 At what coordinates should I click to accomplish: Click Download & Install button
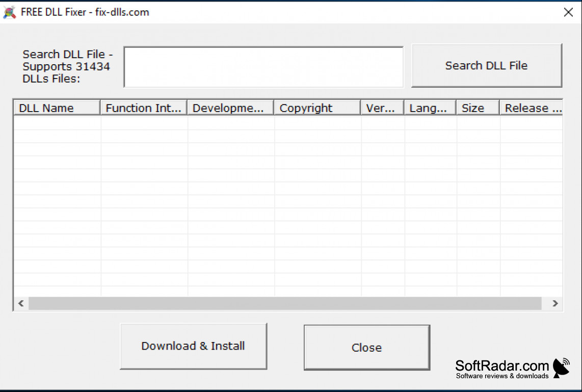click(193, 346)
